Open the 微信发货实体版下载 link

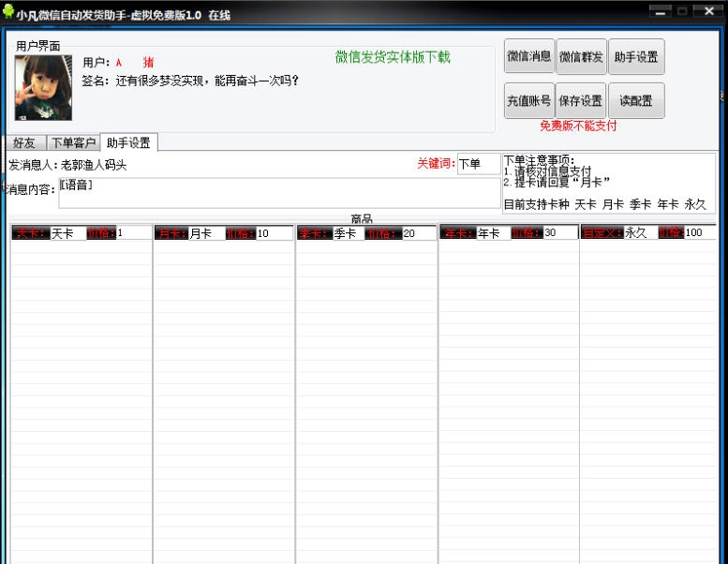pos(393,58)
